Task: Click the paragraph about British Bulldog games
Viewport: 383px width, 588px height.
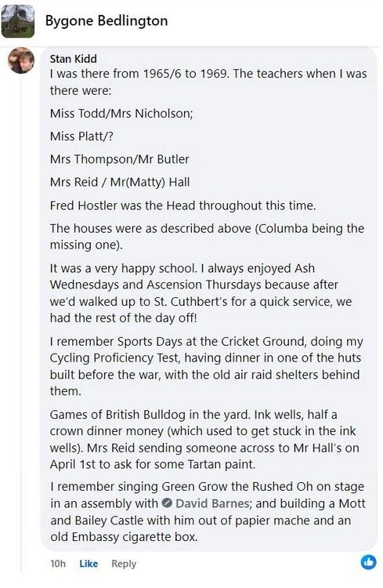Action: (x=204, y=439)
